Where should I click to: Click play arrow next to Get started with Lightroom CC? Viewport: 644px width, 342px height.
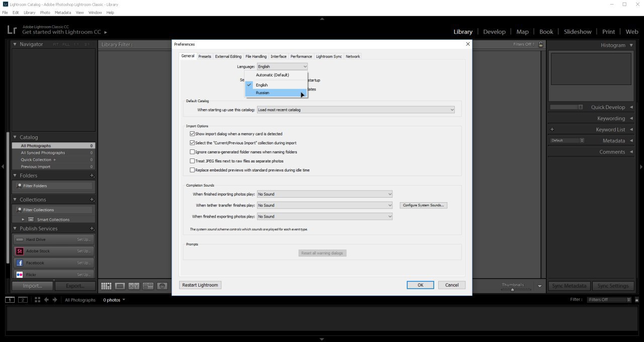[x=106, y=32]
